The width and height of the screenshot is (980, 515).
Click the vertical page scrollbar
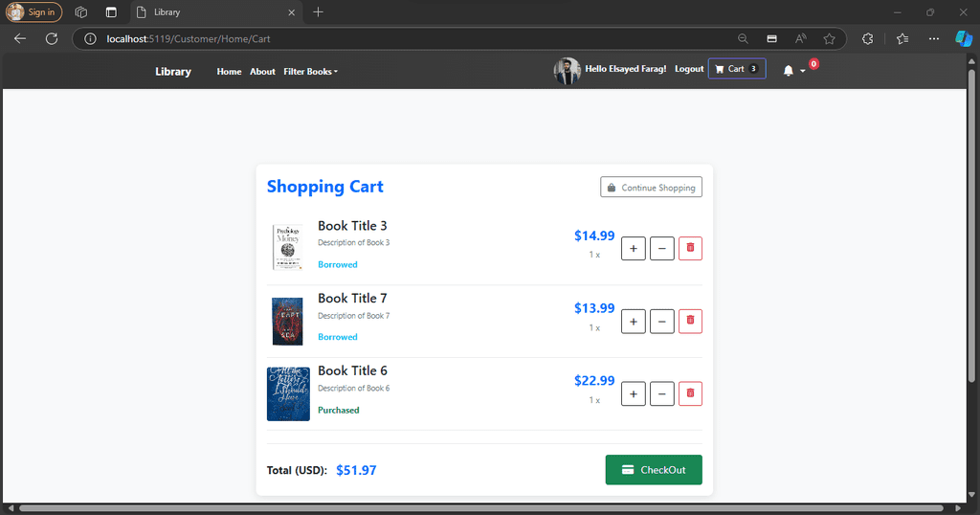[x=971, y=225]
